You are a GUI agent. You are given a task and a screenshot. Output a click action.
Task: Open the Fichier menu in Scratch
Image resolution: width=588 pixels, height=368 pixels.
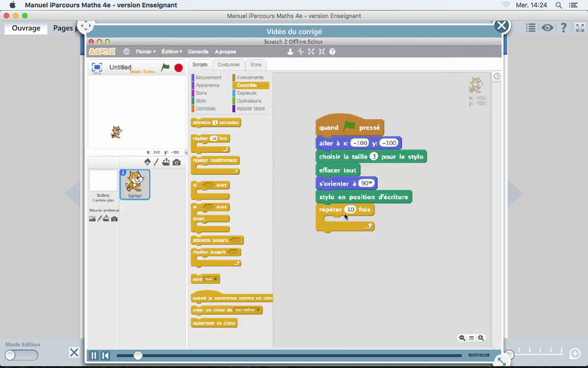(x=146, y=52)
